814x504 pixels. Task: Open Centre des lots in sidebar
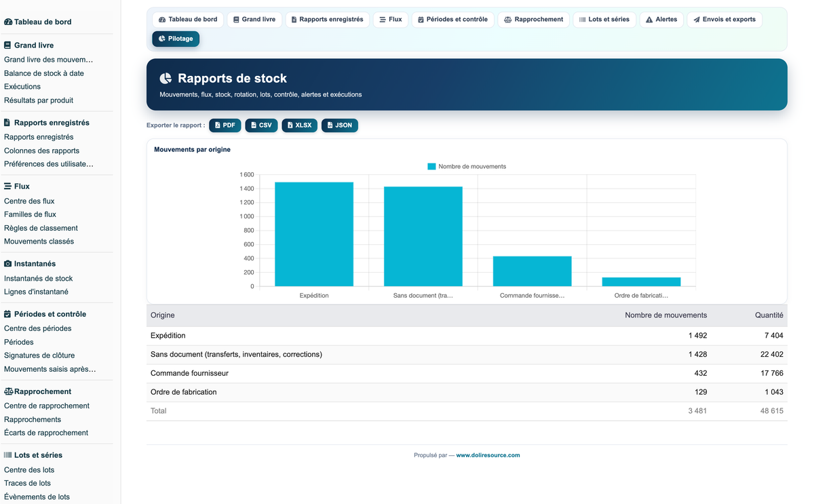29,469
